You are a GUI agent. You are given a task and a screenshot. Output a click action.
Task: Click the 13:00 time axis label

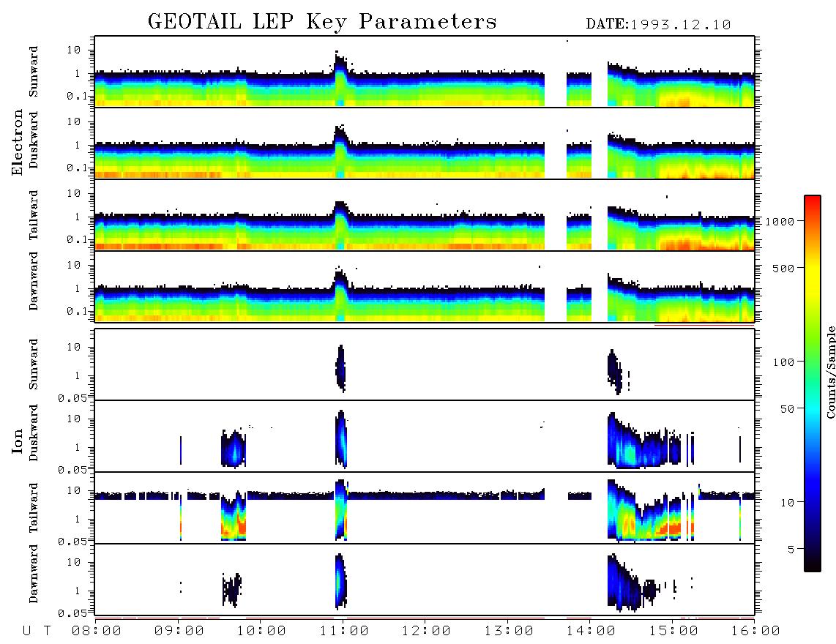point(509,632)
